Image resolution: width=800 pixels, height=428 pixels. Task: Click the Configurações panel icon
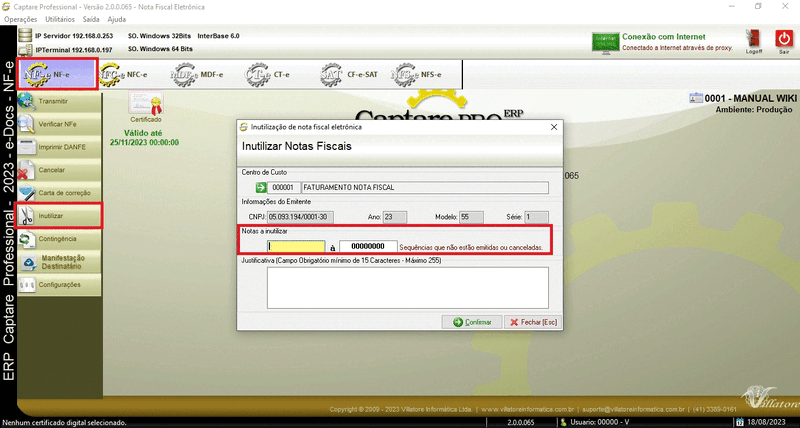(x=26, y=285)
